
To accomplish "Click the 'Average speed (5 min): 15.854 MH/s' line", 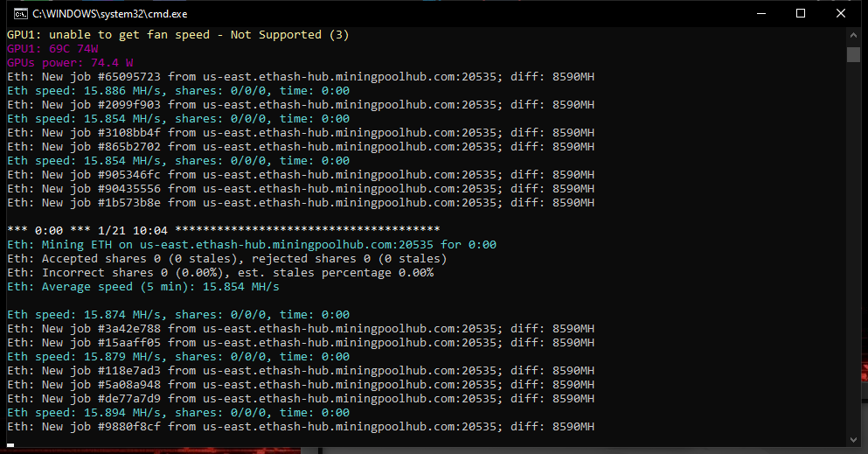I will coord(142,287).
